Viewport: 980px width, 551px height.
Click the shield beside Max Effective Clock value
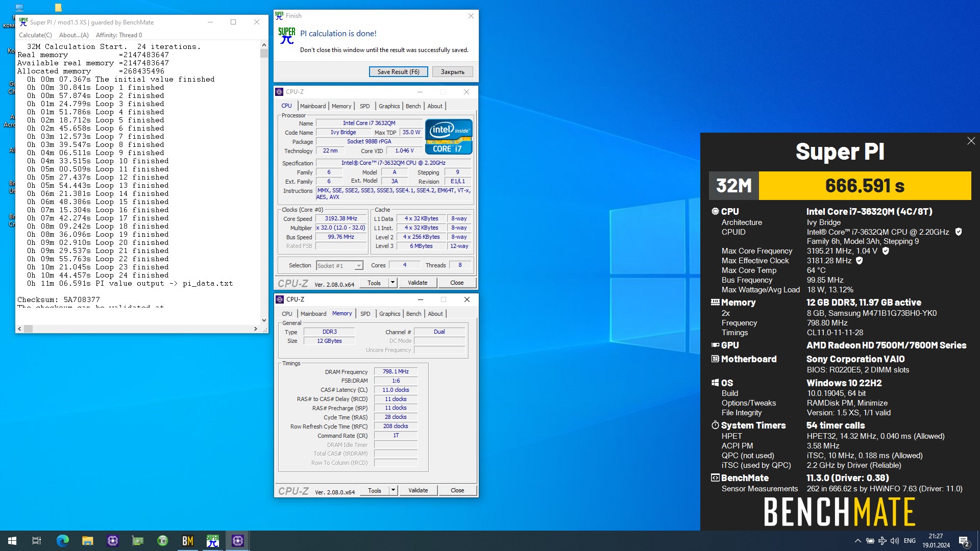coord(859,261)
